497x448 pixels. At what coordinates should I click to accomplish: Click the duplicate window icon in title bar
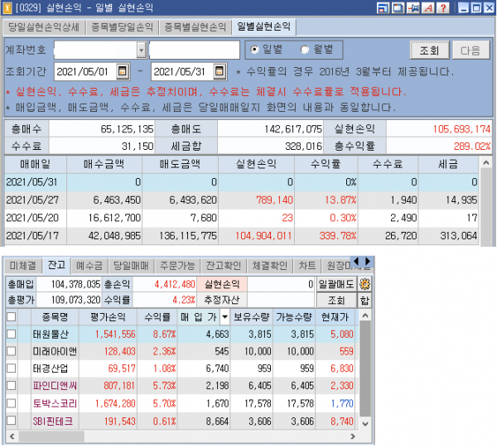pos(398,7)
